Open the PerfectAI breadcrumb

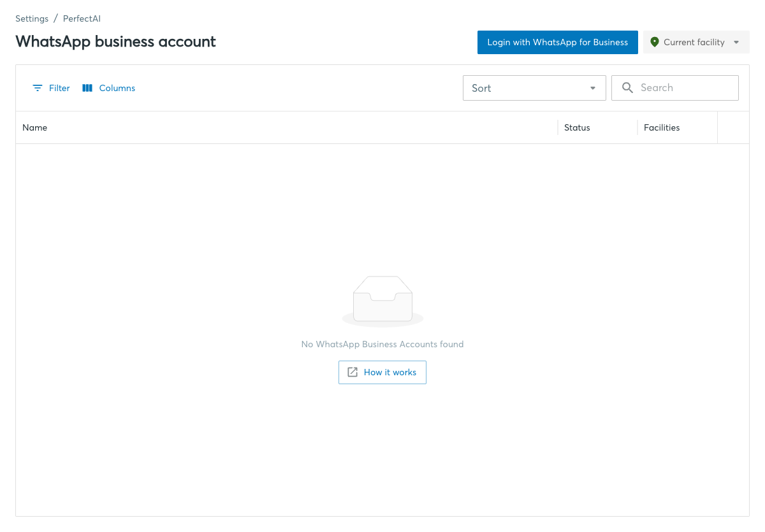point(82,19)
